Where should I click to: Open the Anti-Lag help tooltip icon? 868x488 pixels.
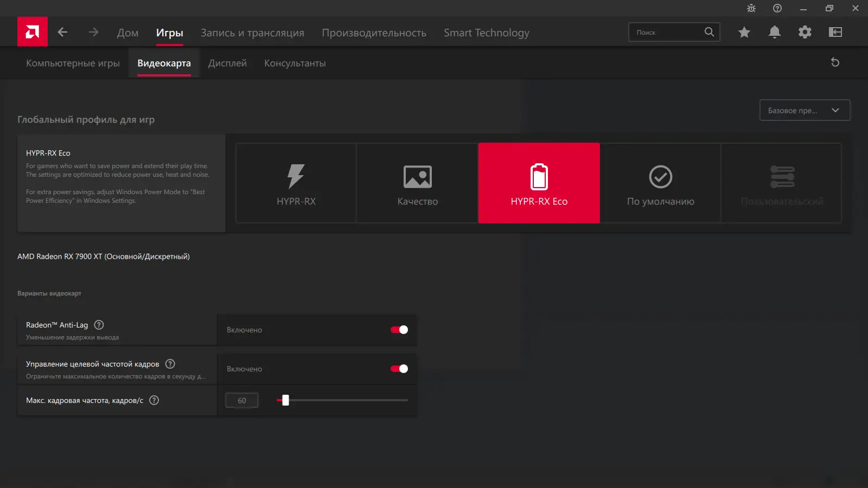click(x=99, y=325)
